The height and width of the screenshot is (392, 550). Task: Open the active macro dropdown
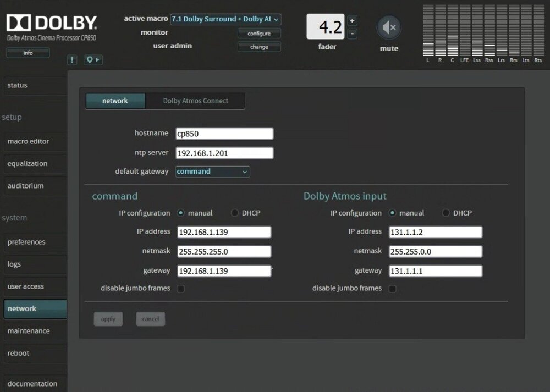pos(226,19)
